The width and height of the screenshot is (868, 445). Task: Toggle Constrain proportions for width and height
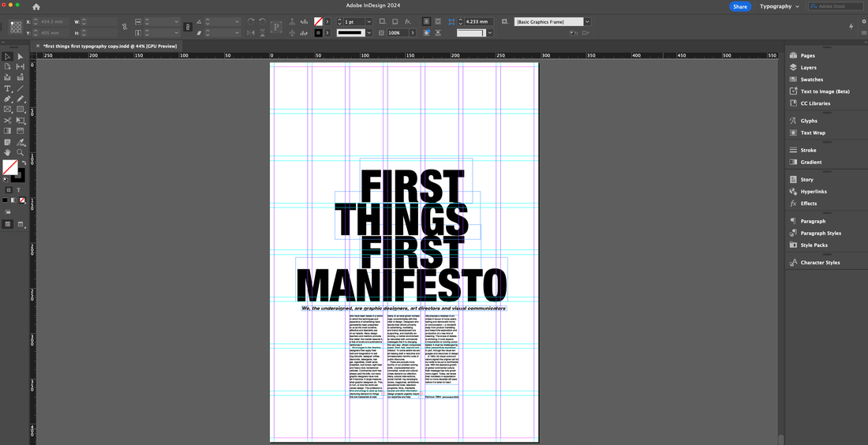point(125,27)
